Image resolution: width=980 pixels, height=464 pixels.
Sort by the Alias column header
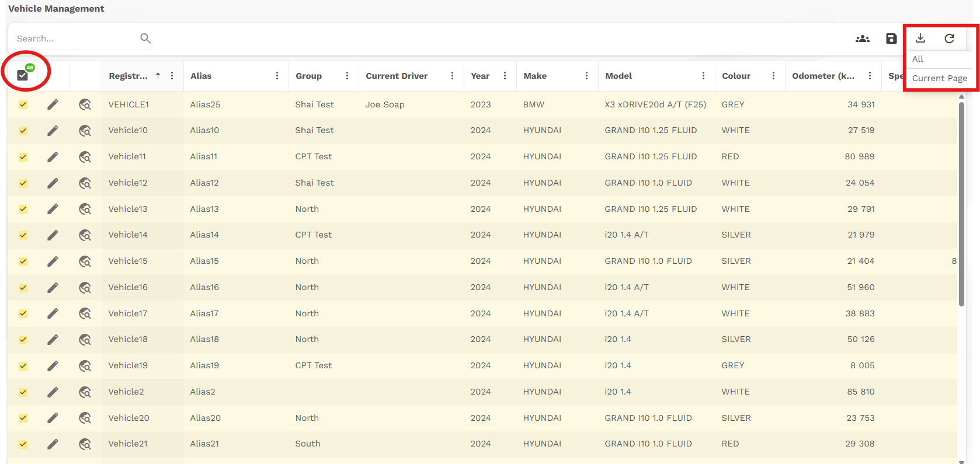click(x=201, y=76)
